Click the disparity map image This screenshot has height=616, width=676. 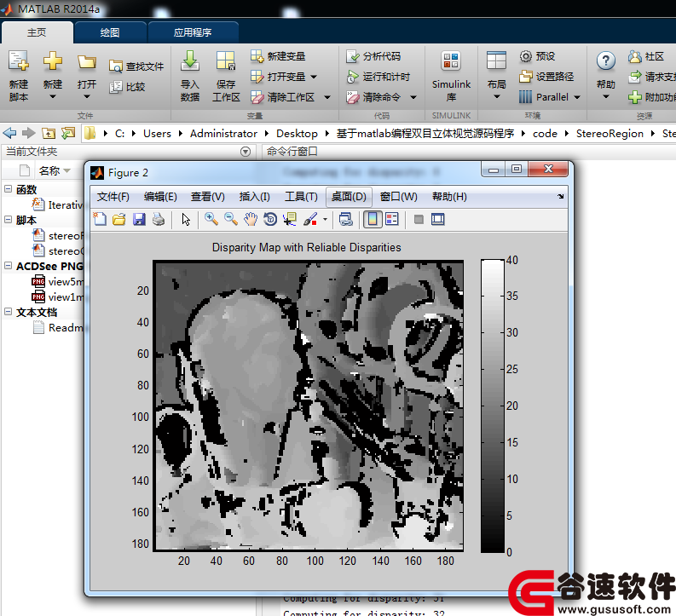(x=309, y=406)
